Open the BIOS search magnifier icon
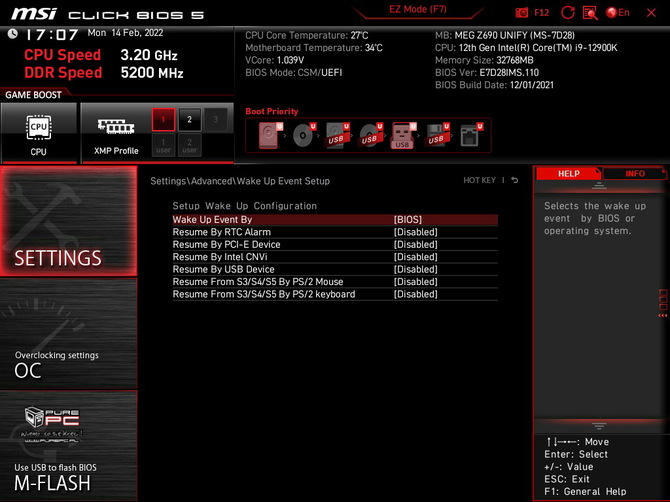 tap(590, 13)
